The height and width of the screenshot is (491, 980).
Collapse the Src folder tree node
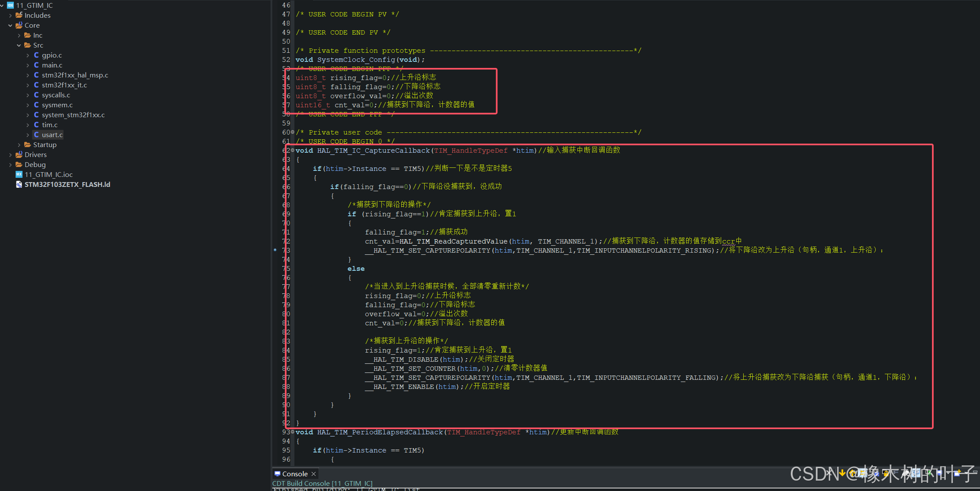click(19, 45)
